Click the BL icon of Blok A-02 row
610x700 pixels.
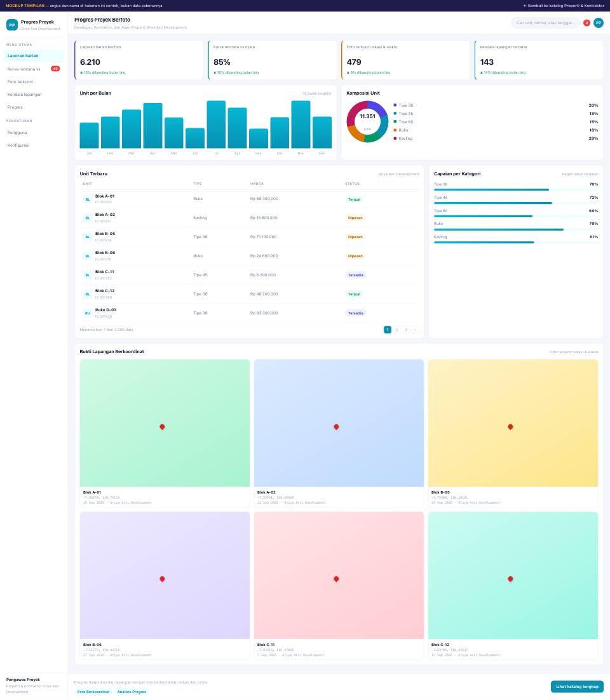pos(88,218)
